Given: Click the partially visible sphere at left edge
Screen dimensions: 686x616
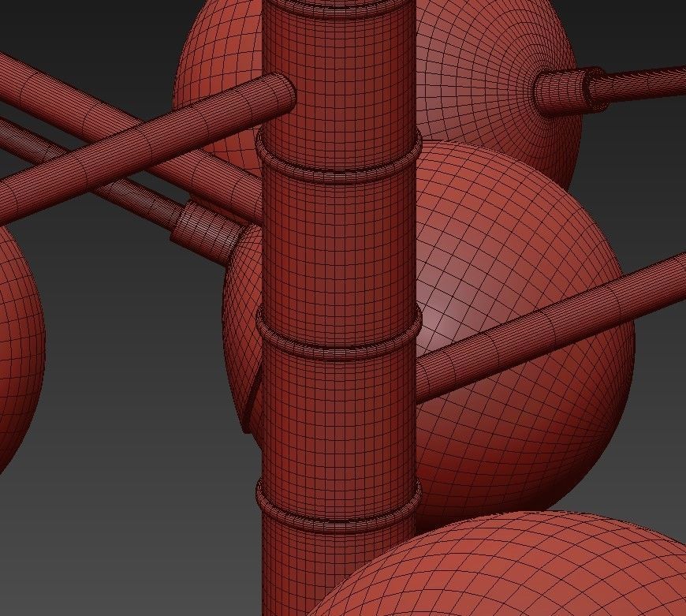Looking at the screenshot, I should [20, 350].
